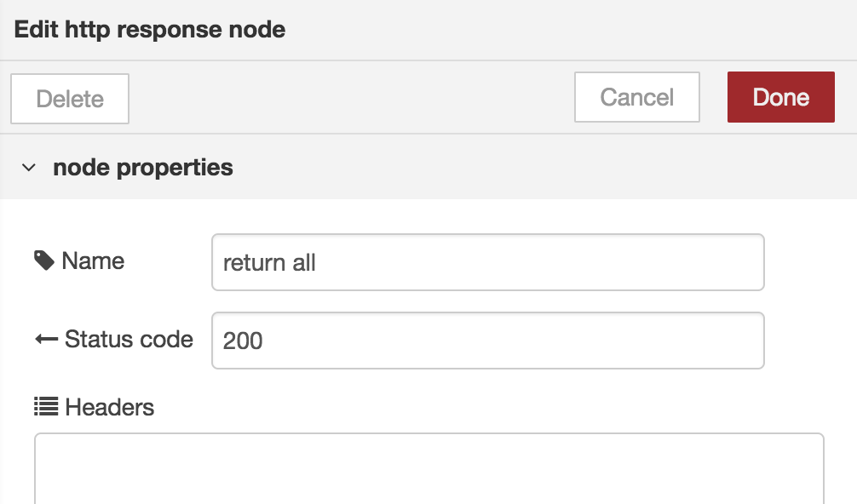The height and width of the screenshot is (504, 857).
Task: Click the tag icon beside Name
Action: click(x=43, y=261)
